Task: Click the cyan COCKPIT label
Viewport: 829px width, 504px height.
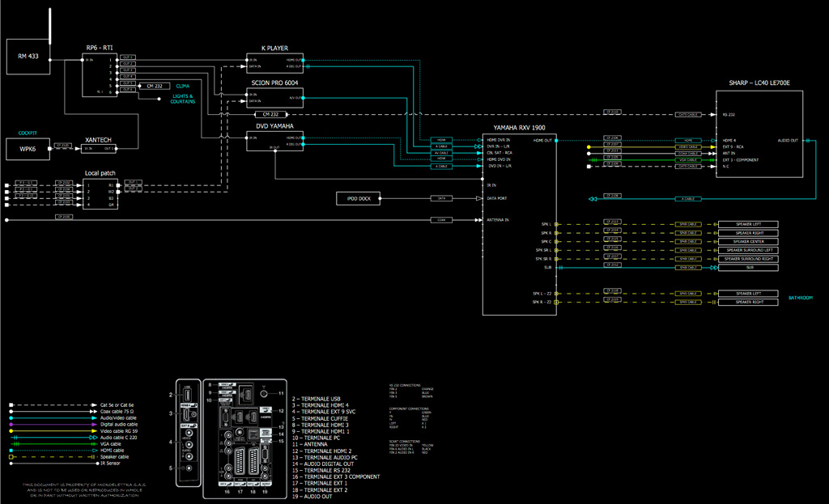Action: pyautogui.click(x=28, y=133)
